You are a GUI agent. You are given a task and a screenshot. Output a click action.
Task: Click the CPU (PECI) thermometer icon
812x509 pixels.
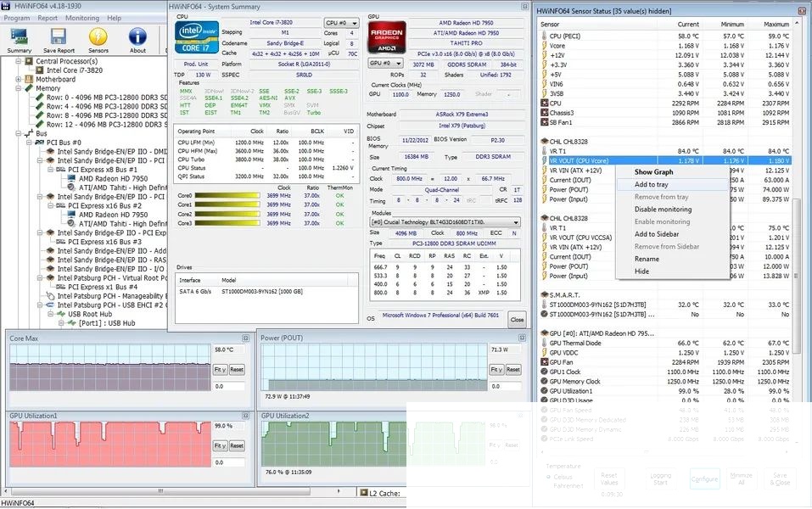click(544, 36)
